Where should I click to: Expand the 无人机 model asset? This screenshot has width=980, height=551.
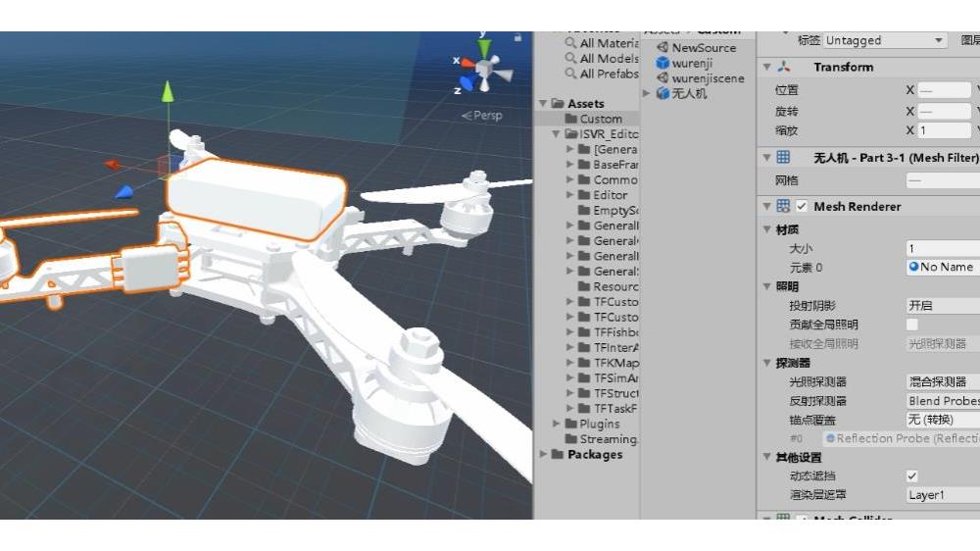click(x=647, y=93)
